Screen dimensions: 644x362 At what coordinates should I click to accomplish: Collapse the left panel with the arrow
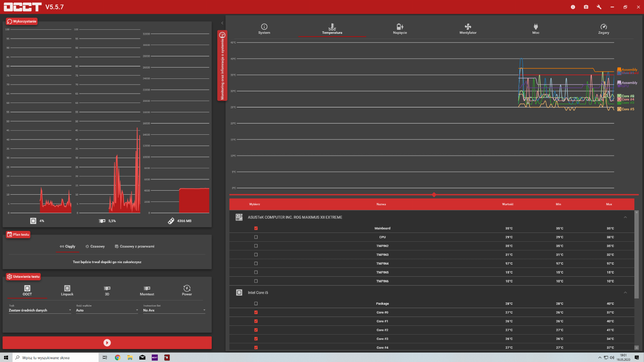pyautogui.click(x=222, y=23)
